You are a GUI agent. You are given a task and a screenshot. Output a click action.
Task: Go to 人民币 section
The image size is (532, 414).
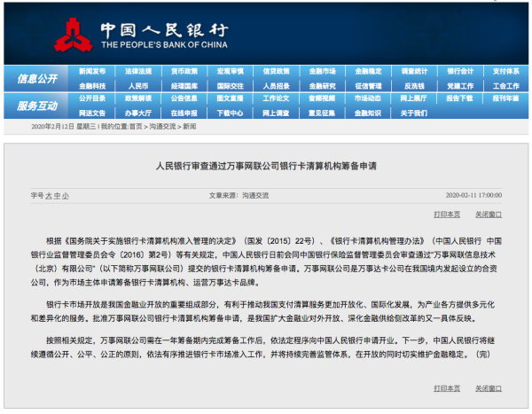pos(138,86)
